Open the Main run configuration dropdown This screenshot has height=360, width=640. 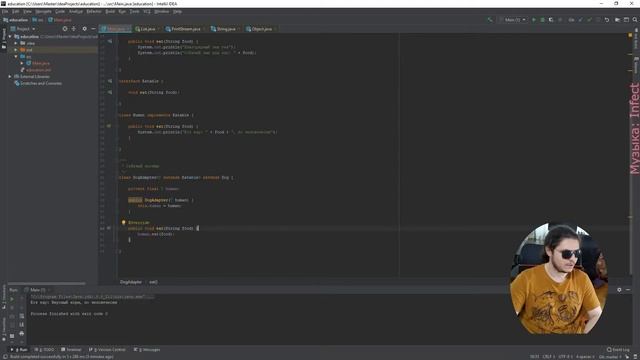pyautogui.click(x=512, y=20)
